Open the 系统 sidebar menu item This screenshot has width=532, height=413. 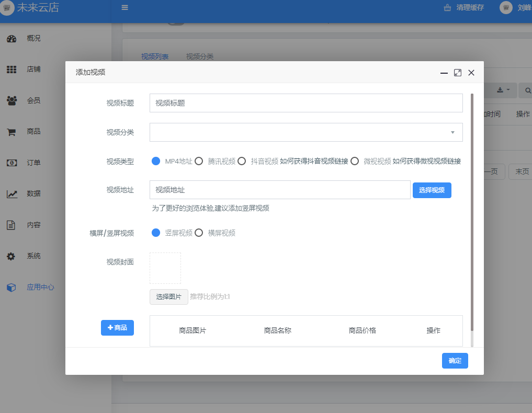33,256
